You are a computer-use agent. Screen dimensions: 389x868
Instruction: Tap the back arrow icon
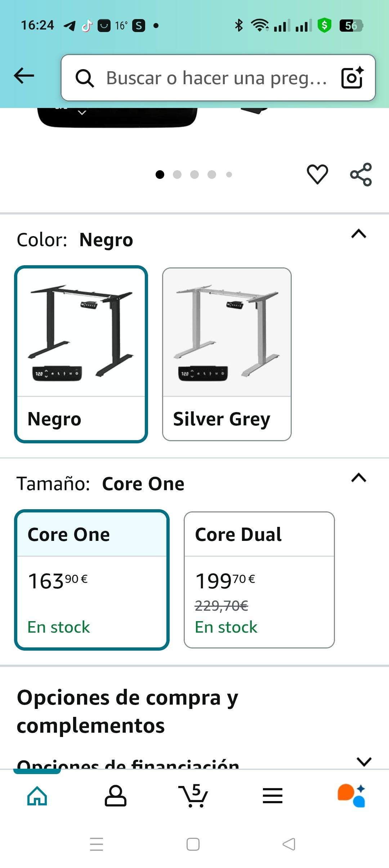[x=24, y=76]
